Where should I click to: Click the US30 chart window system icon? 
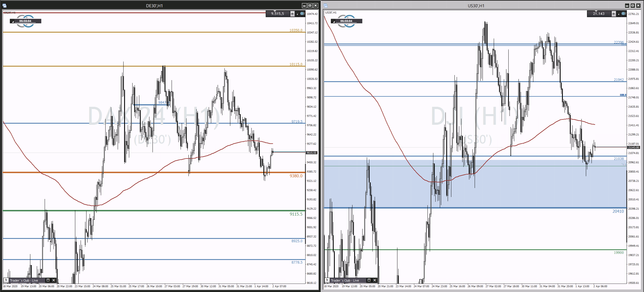tap(326, 5)
